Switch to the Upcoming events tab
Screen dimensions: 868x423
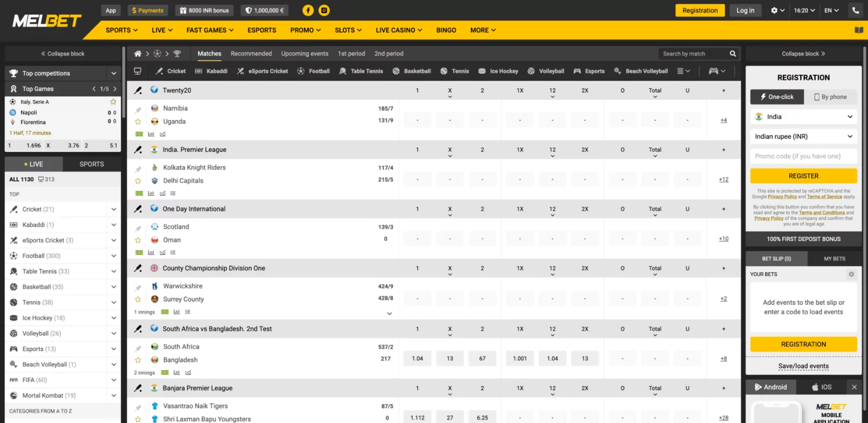point(305,54)
